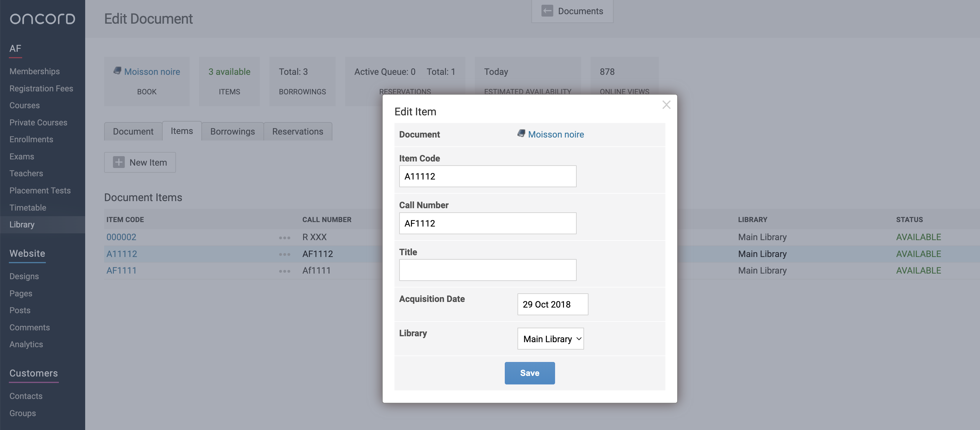Open the three-dot menu for item A11112
Viewport: 980px width, 430px height.
tap(284, 254)
